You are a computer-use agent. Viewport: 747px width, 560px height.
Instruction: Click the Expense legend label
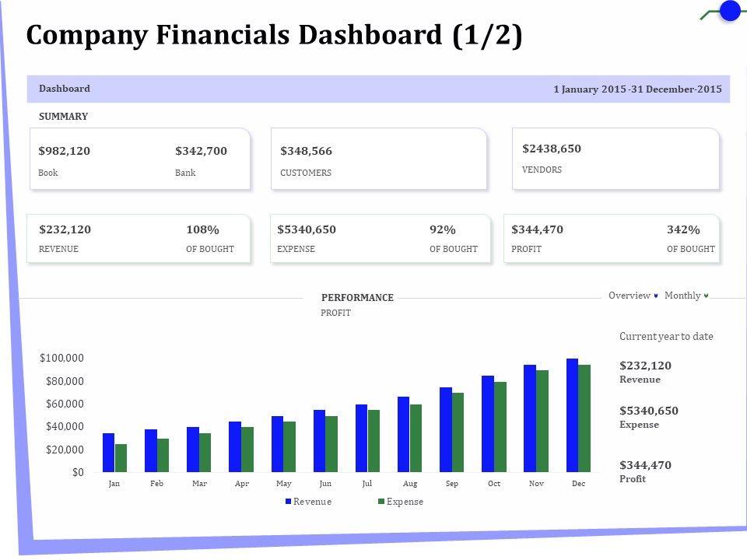pos(405,502)
